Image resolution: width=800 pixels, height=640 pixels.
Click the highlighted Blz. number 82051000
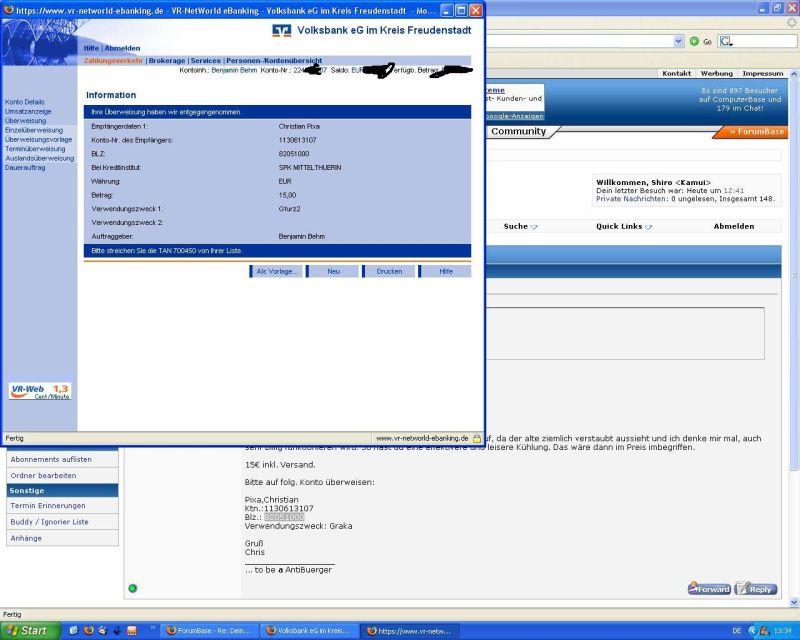click(284, 517)
